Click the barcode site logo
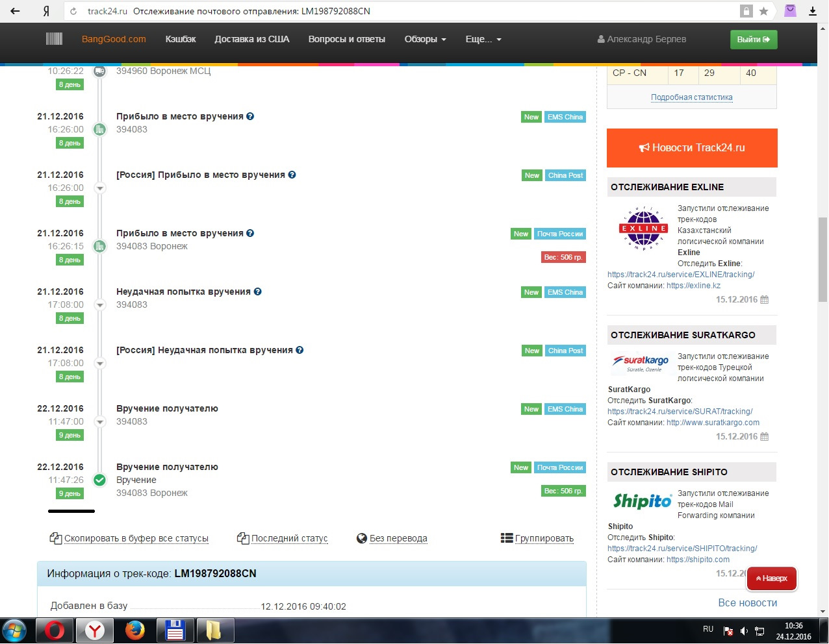This screenshot has height=644, width=829. point(54,39)
